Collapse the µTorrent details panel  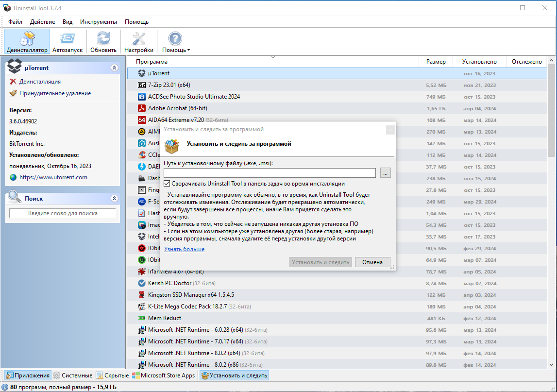tap(115, 68)
